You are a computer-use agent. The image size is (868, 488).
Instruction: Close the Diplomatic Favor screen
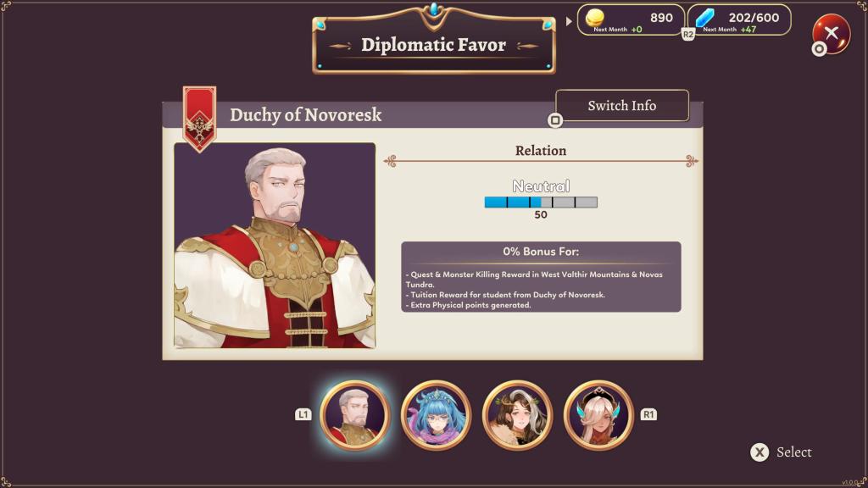tap(831, 34)
